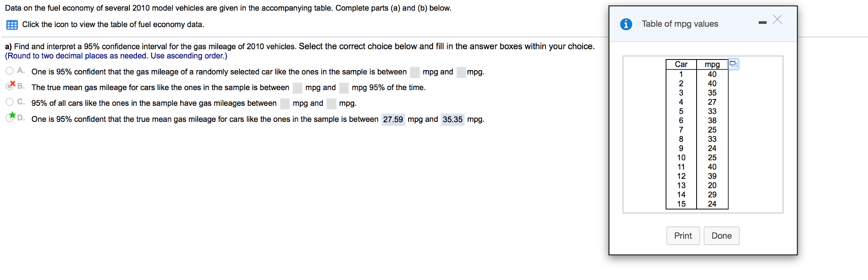This screenshot has height=280, width=868.
Task: Close the Table of mpg values popup
Action: (777, 20)
